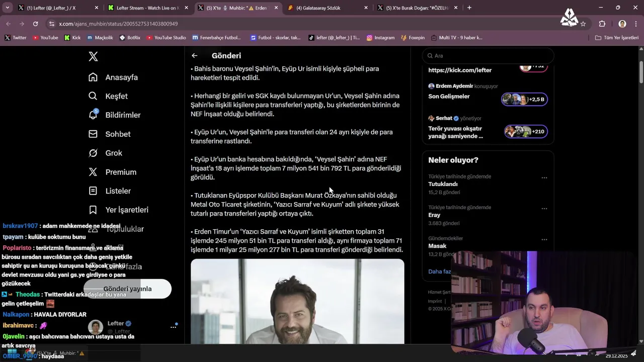Close the Lefter Stream tab

click(x=186, y=8)
